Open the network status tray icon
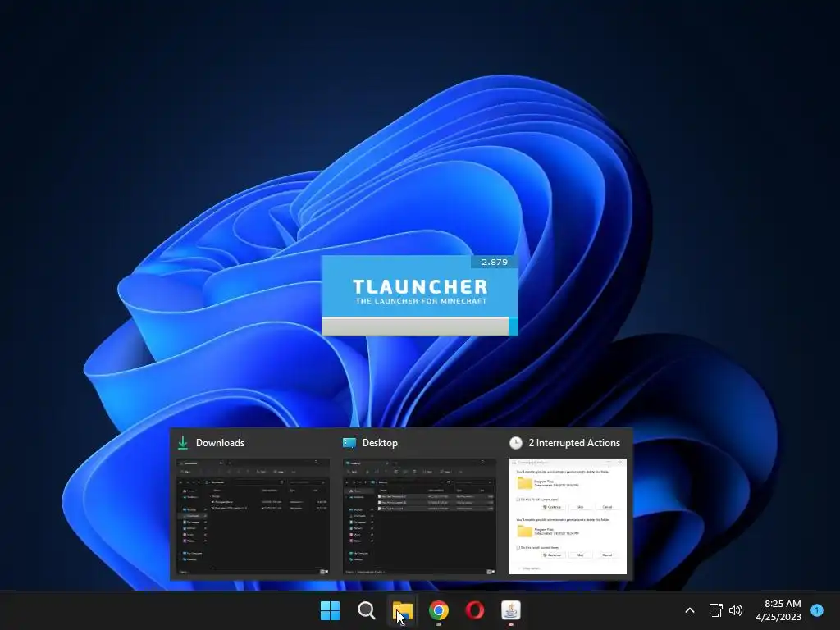840x630 pixels. click(x=715, y=610)
